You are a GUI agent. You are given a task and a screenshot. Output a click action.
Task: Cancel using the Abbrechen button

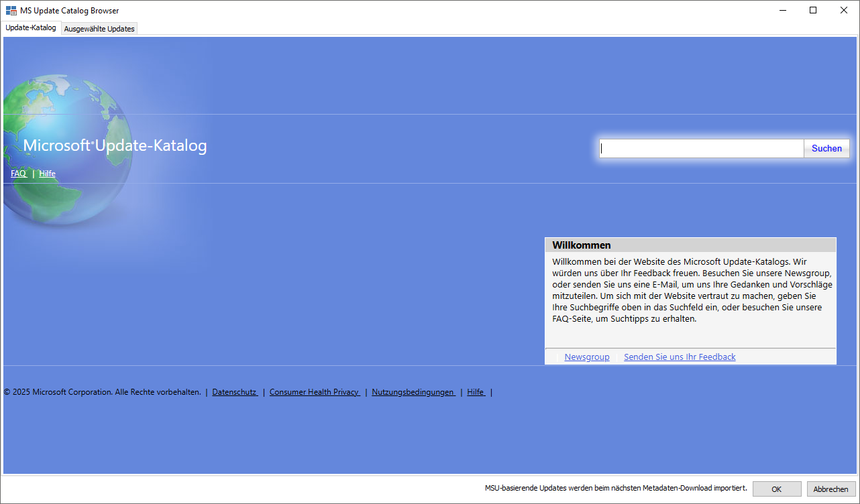(830, 489)
